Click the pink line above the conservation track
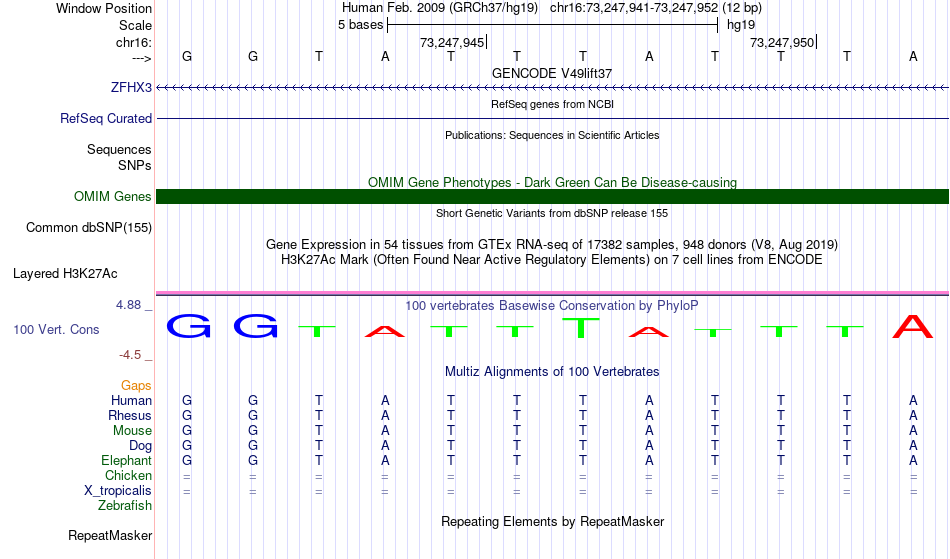 coord(552,293)
